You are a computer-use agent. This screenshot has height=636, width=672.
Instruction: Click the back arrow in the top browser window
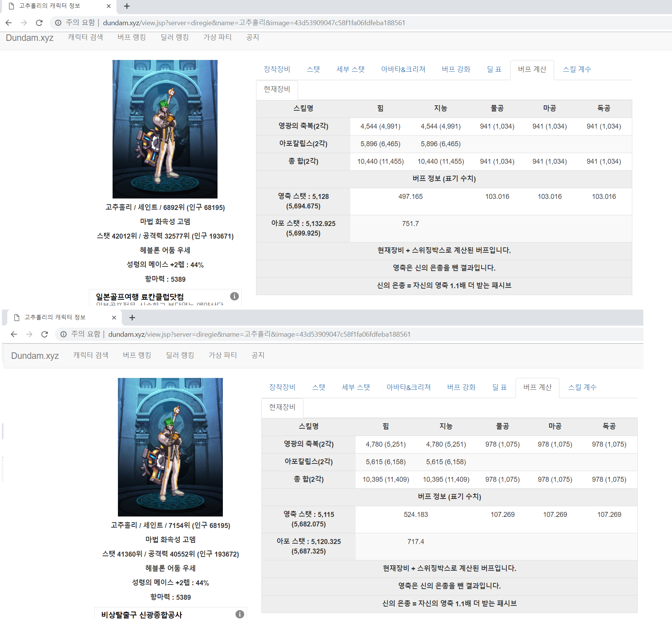[9, 23]
